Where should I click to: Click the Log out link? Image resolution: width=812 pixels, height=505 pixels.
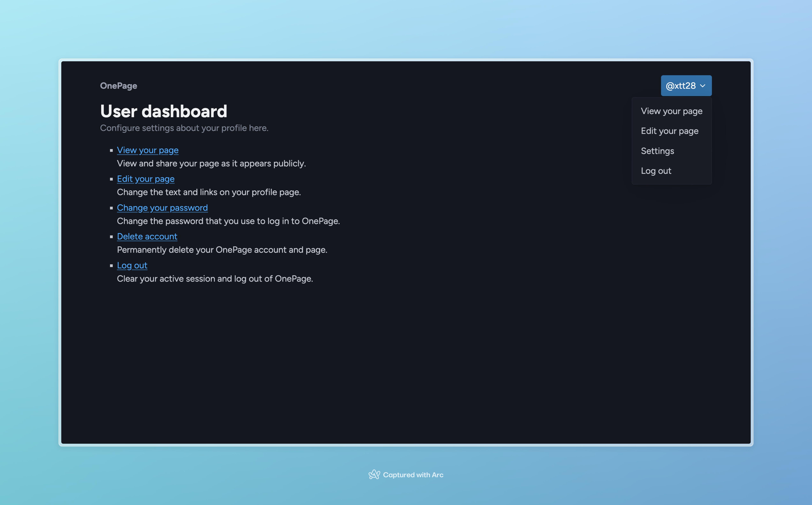pos(132,265)
